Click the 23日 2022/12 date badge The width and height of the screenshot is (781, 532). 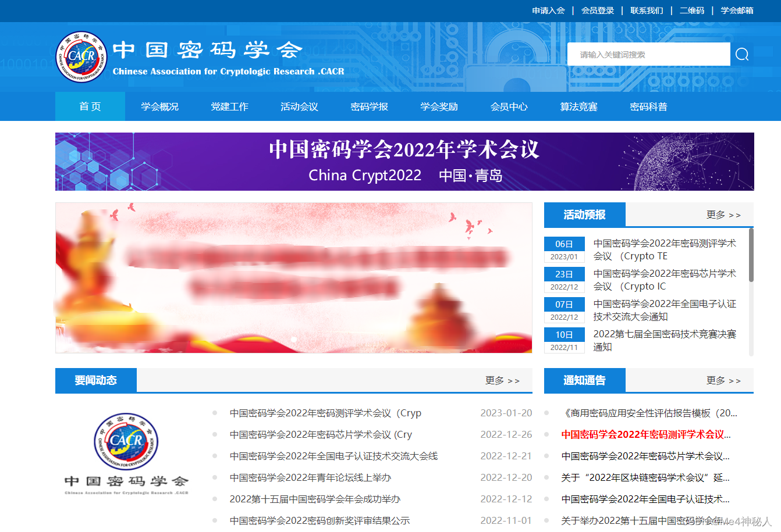tap(565, 280)
